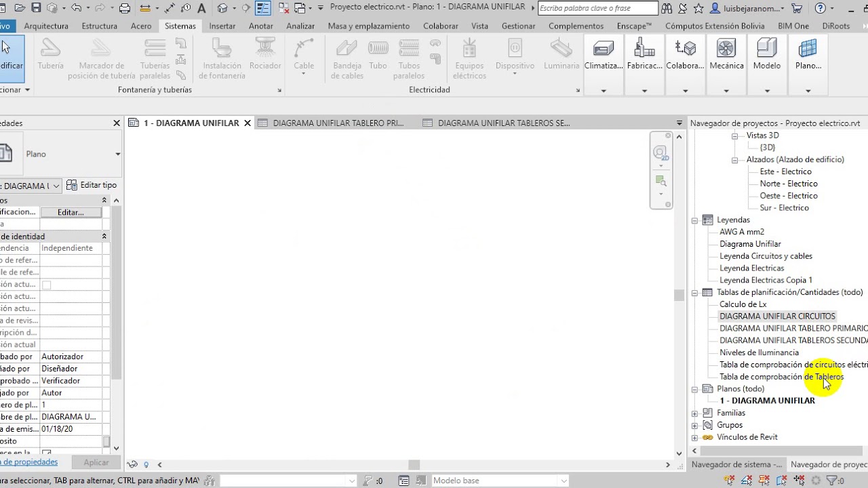The height and width of the screenshot is (488, 868).
Task: Select Calculo de Lx schedule in browser
Action: point(743,304)
